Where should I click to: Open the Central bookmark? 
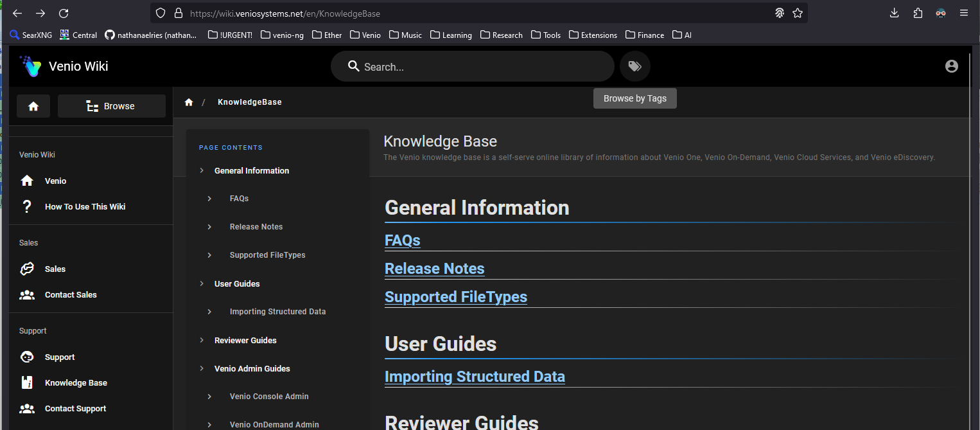(x=78, y=35)
